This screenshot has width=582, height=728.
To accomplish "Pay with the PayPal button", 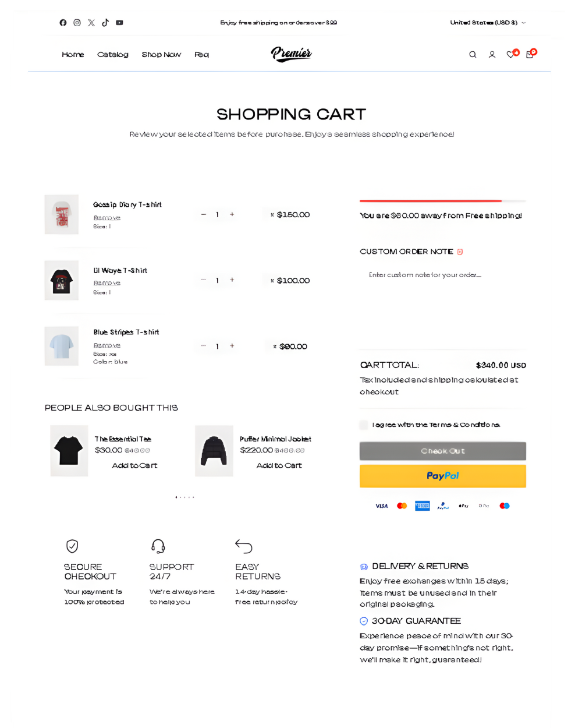I will 442,476.
